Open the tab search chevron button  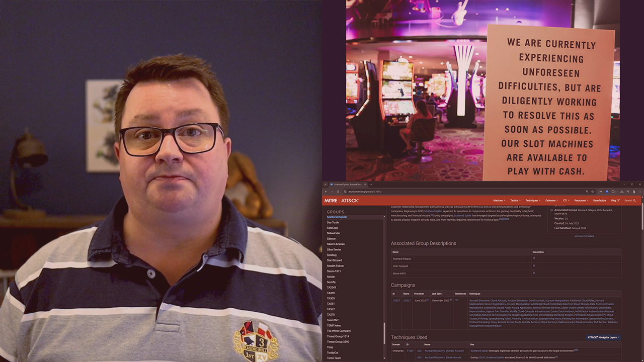(326, 185)
